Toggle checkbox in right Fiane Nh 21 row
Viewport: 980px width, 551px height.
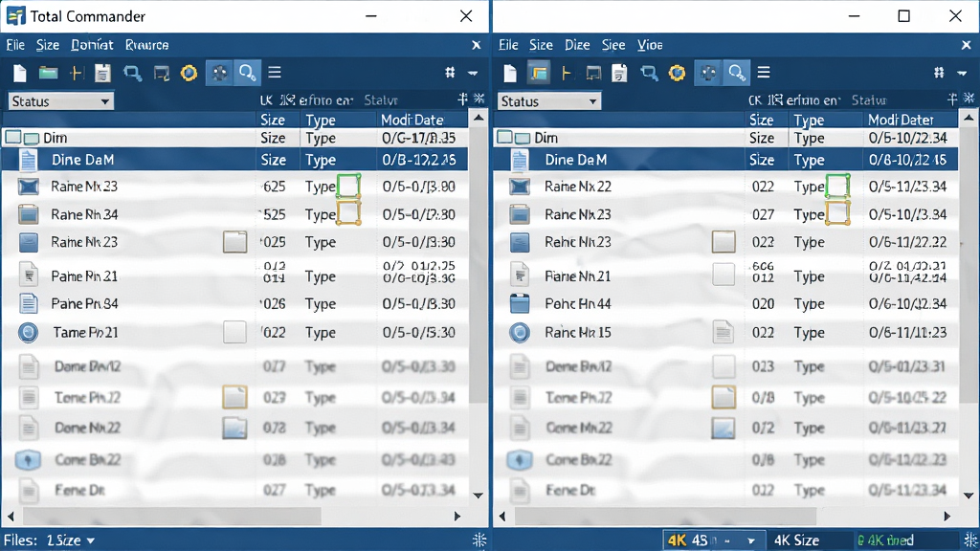tap(724, 275)
